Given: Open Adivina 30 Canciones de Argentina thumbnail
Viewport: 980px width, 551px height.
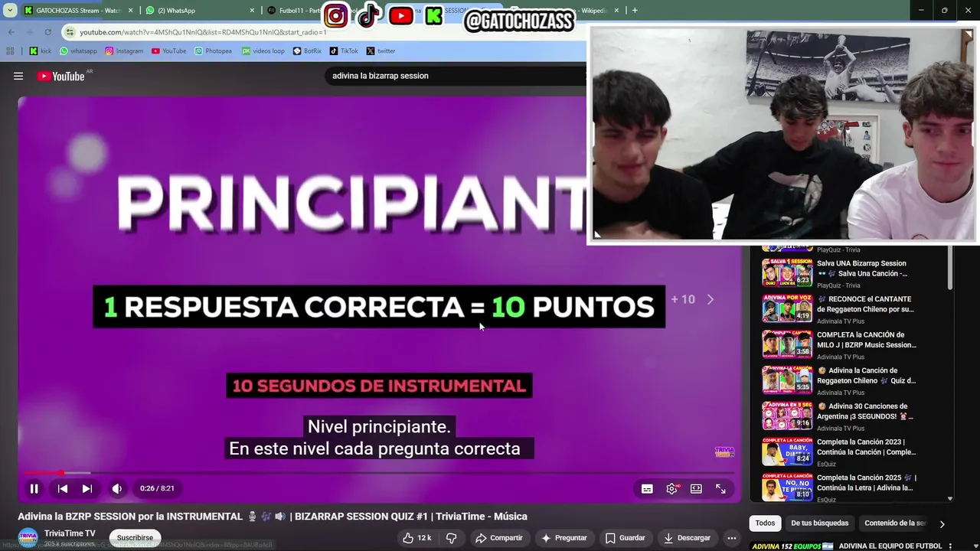Looking at the screenshot, I should (x=787, y=416).
